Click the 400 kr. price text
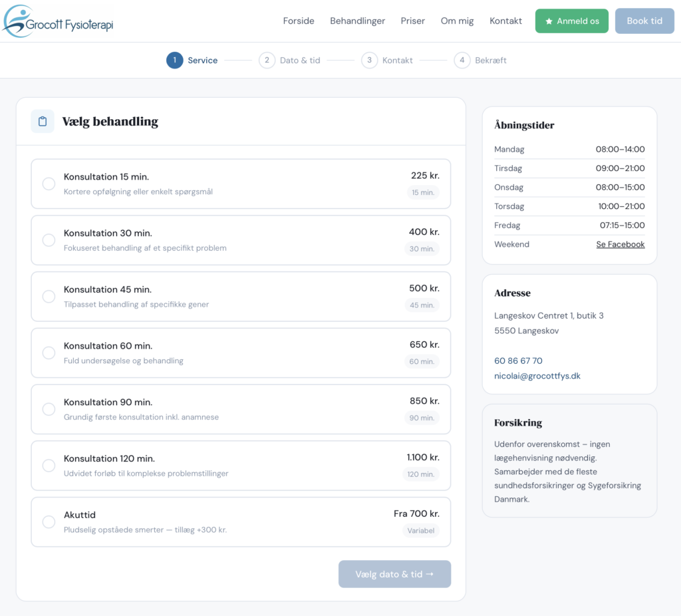The height and width of the screenshot is (616, 681). tap(424, 232)
